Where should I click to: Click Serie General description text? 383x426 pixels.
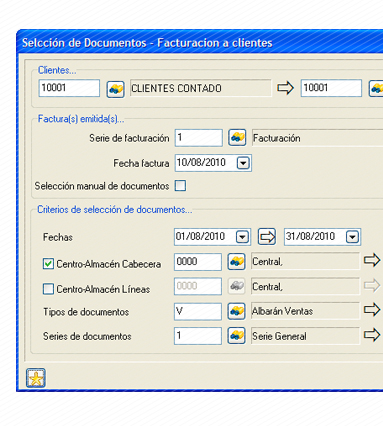click(279, 336)
